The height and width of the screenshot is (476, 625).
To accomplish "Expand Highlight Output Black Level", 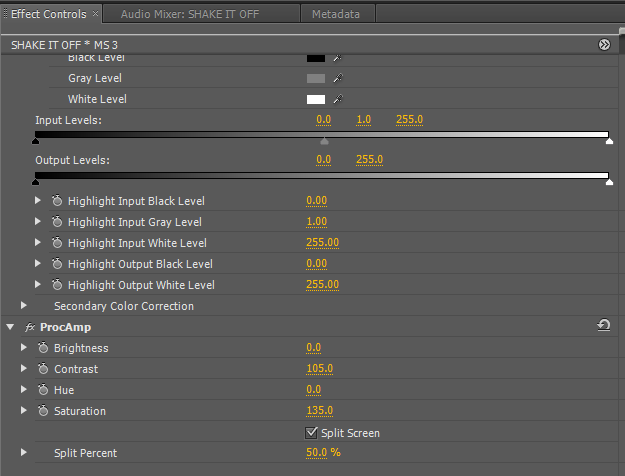I will (38, 263).
